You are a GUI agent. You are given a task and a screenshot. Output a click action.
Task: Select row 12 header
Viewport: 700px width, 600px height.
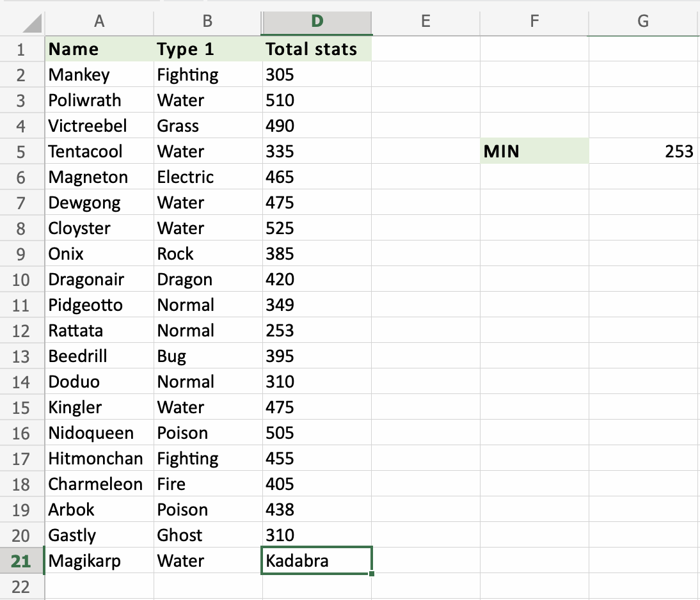coord(21,331)
